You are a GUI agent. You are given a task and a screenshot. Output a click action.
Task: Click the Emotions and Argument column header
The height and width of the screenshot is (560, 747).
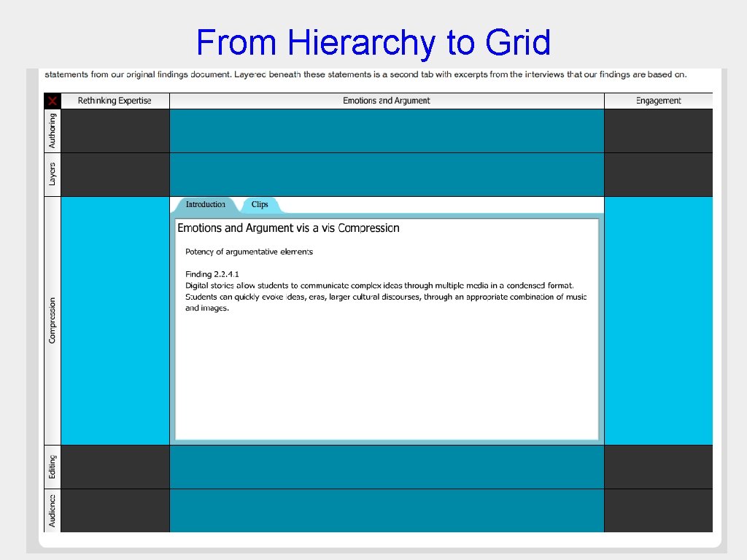pyautogui.click(x=387, y=101)
